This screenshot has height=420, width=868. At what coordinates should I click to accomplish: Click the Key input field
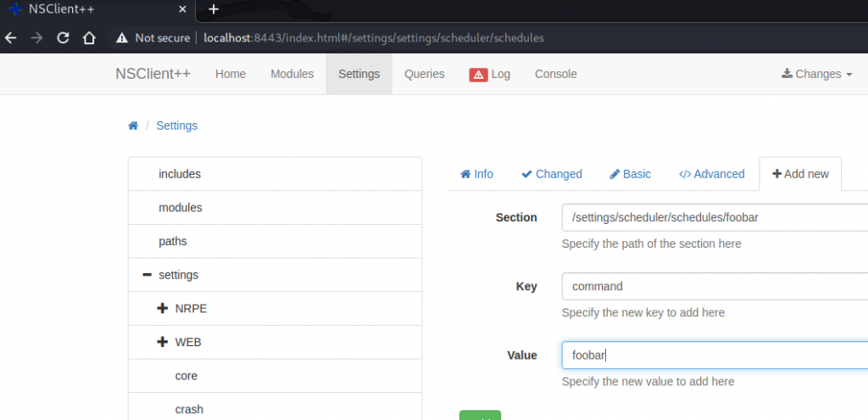[x=715, y=287]
